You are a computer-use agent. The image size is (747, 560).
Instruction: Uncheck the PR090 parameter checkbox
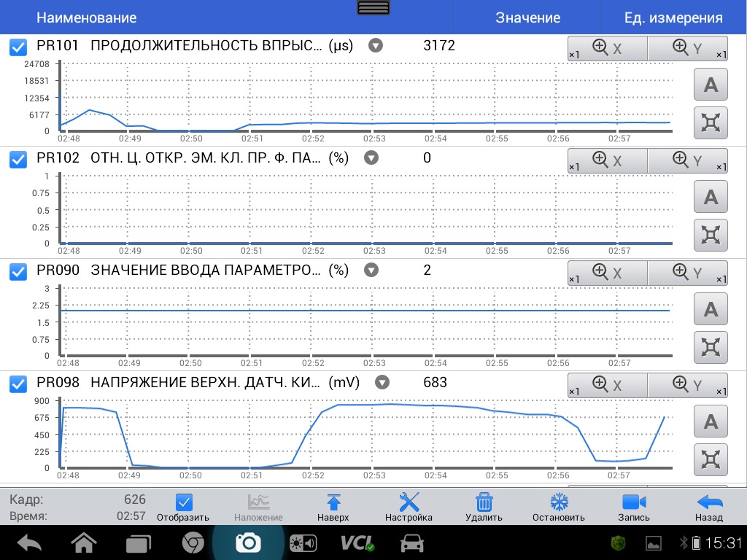pos(18,272)
